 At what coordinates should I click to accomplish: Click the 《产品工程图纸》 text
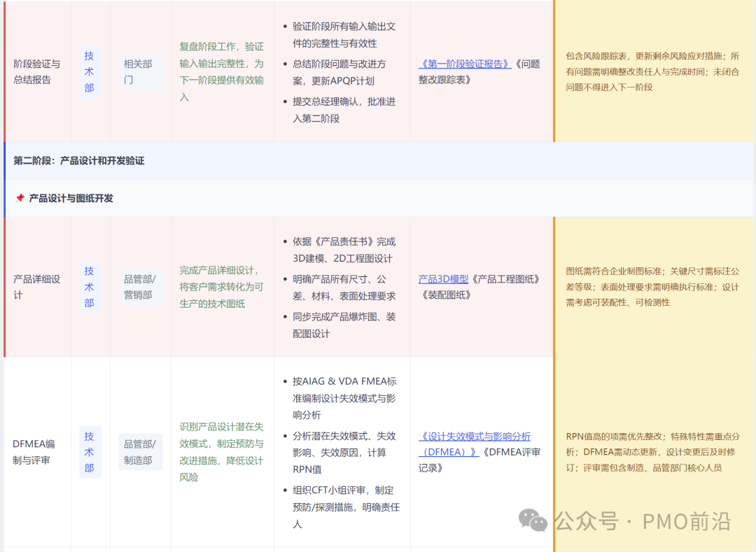tap(506, 278)
